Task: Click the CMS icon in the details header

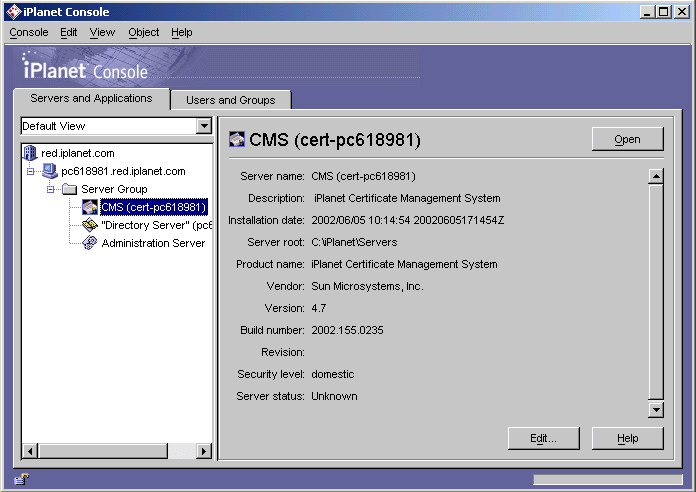Action: click(x=237, y=139)
